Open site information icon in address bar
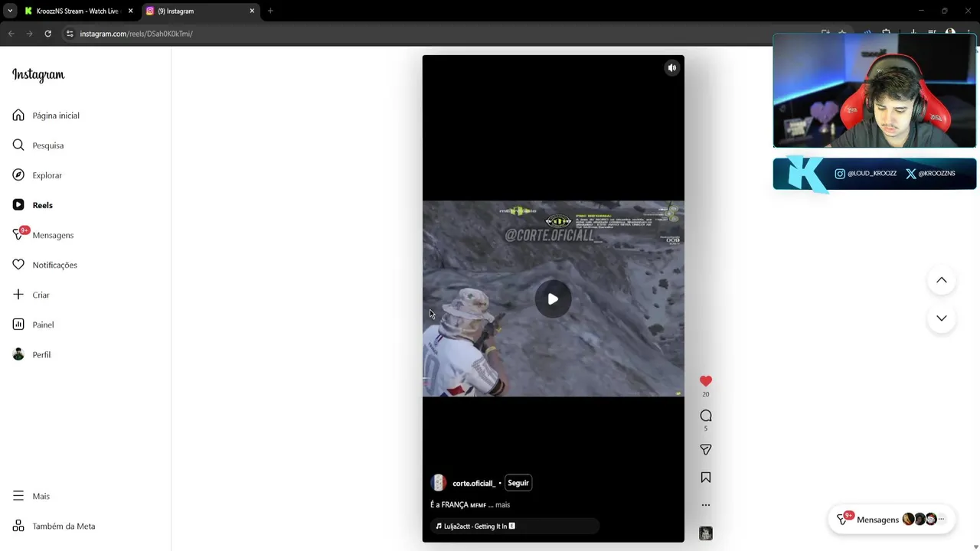The image size is (980, 551). (x=70, y=34)
